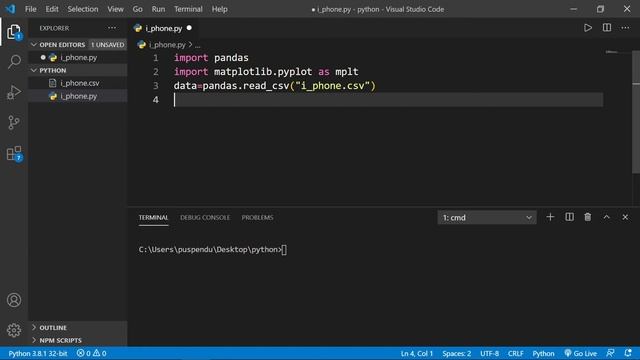Open the Search view icon
This screenshot has height=360, width=640.
pos(14,62)
